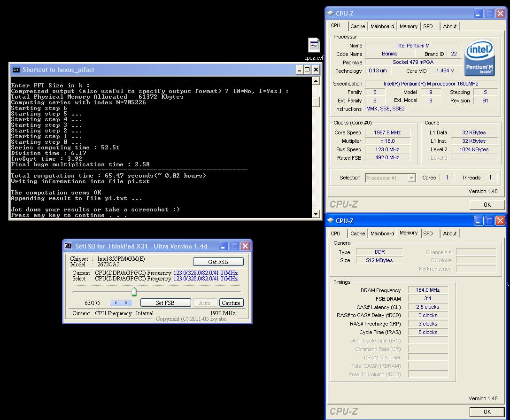Click the console scrollbar thumb
The image size is (510, 420).
316,101
